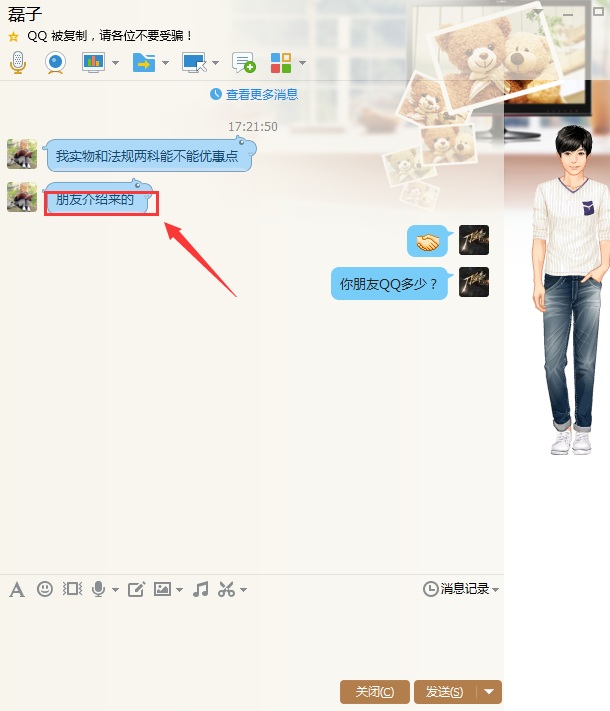Viewport: 610px width, 711px height.
Task: Send a window shake nudge
Action: click(x=72, y=589)
